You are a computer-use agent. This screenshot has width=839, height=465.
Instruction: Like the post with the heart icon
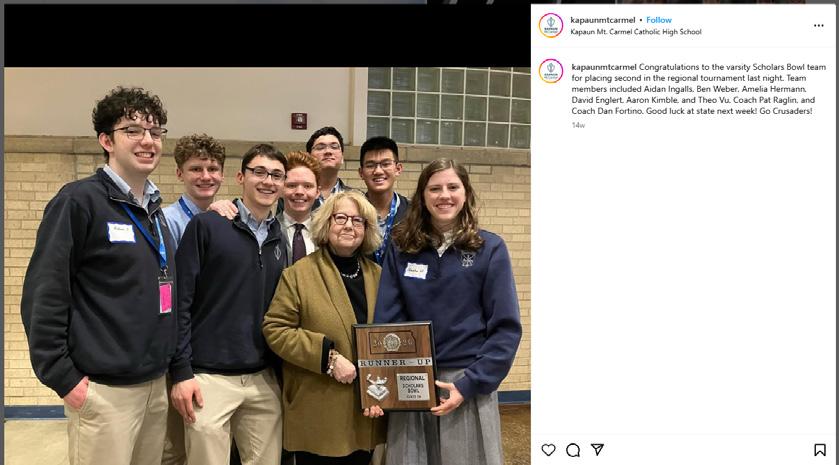point(548,450)
